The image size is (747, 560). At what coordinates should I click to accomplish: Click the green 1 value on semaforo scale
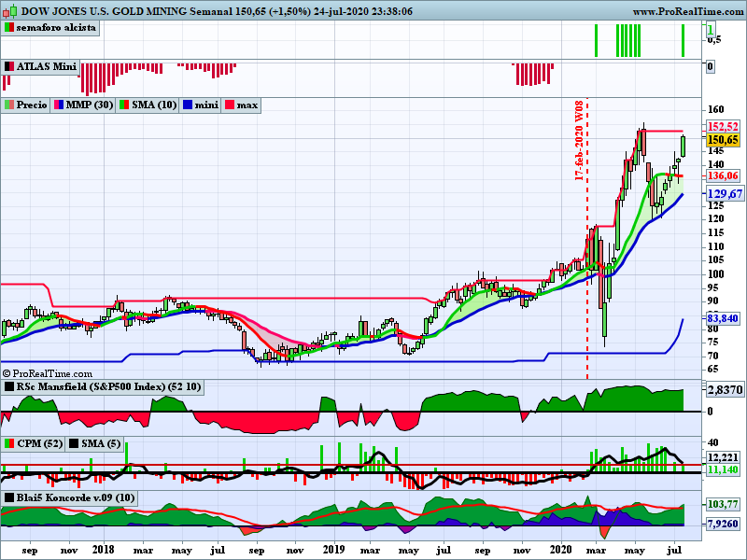tap(711, 30)
